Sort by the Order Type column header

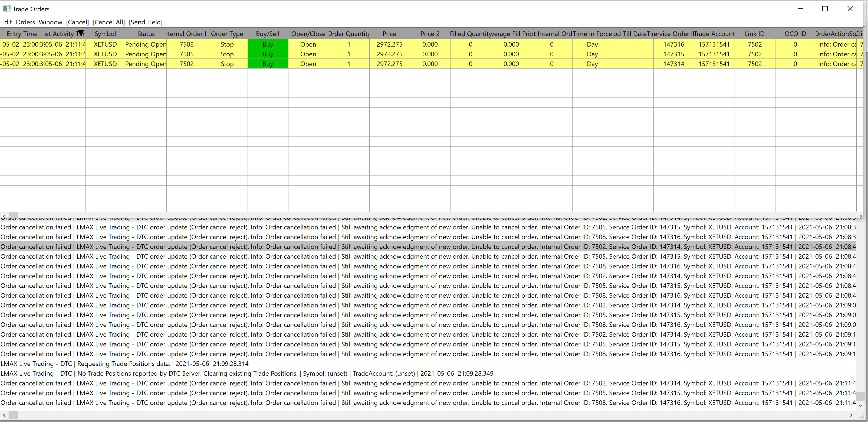(x=227, y=34)
